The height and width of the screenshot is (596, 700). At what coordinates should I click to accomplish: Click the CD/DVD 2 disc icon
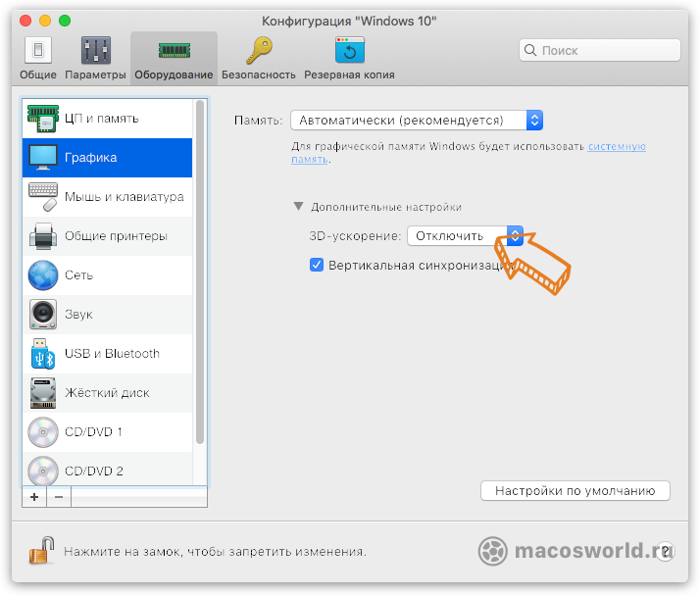point(43,471)
